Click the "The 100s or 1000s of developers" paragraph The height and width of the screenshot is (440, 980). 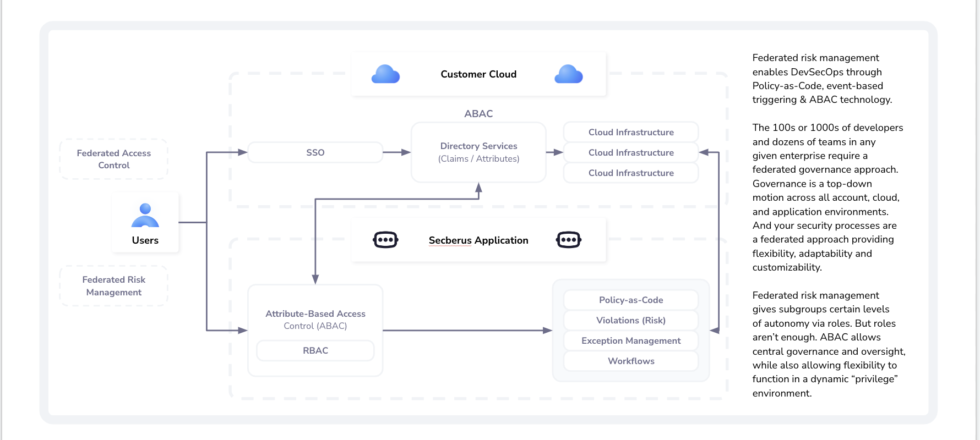pos(828,197)
